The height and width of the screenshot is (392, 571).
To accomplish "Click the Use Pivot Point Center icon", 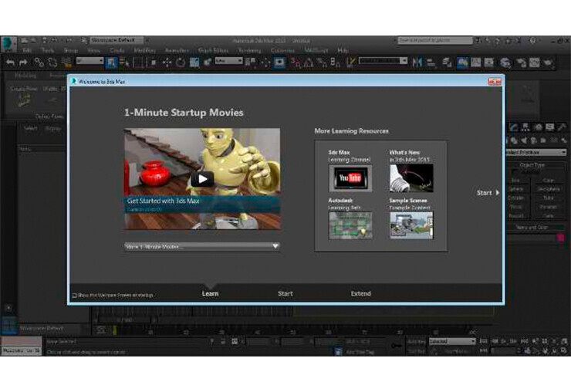I will pos(250,63).
